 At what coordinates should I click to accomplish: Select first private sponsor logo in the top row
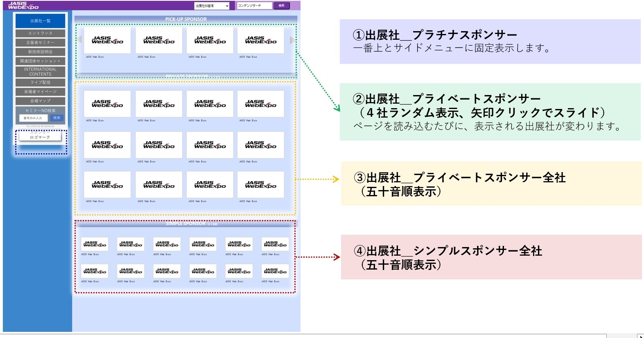click(x=107, y=104)
